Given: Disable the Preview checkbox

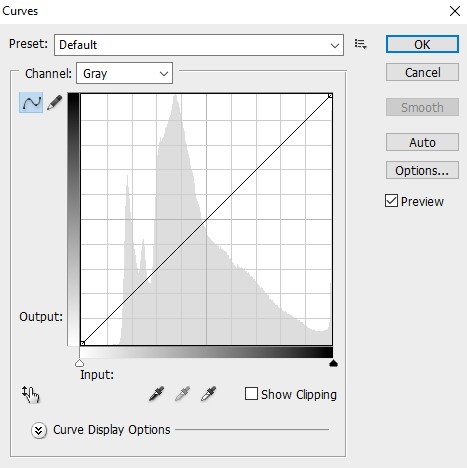Looking at the screenshot, I should click(x=391, y=201).
